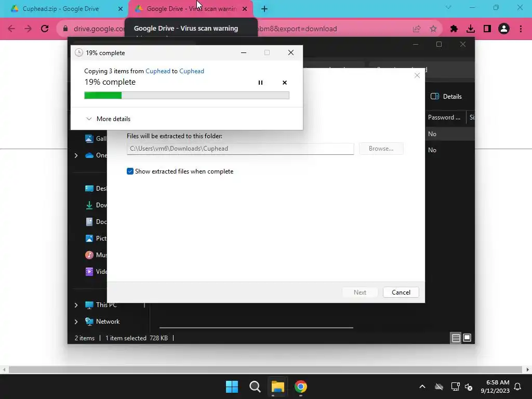
Task: Open Documents folder icon in sidebar
Action: point(89,221)
